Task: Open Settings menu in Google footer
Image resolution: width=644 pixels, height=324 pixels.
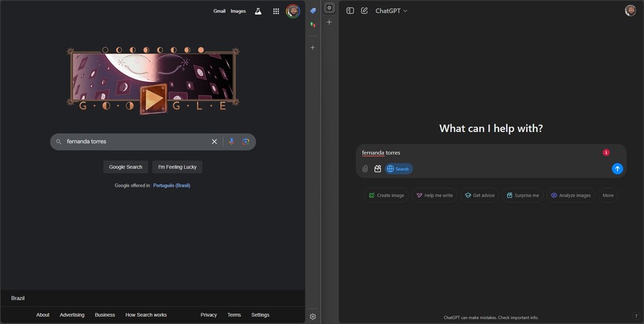Action: pyautogui.click(x=260, y=315)
